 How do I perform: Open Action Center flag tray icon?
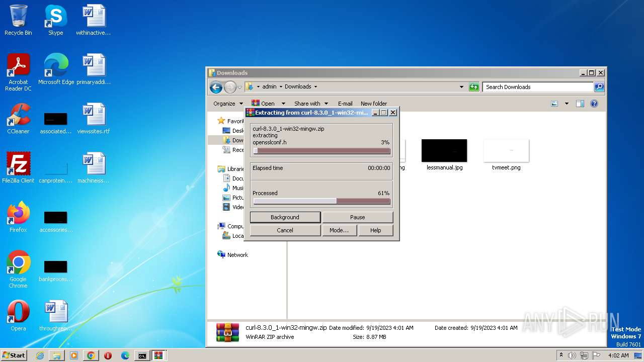[596, 355]
